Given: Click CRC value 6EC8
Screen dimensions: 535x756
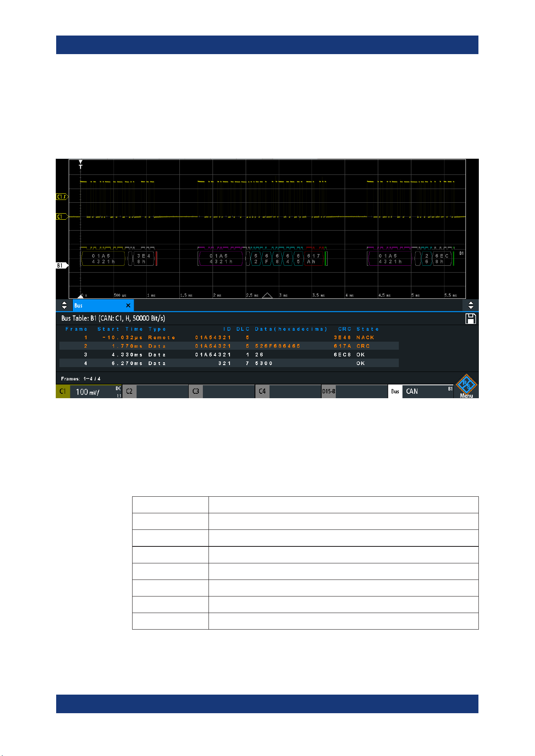Looking at the screenshot, I should [342, 355].
